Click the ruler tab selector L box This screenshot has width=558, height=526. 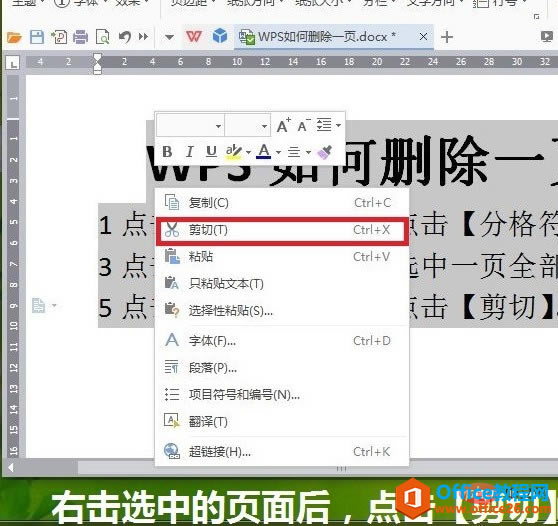point(13,63)
